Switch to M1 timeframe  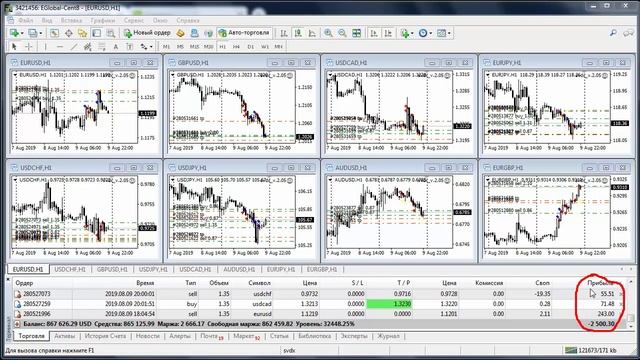click(166, 47)
